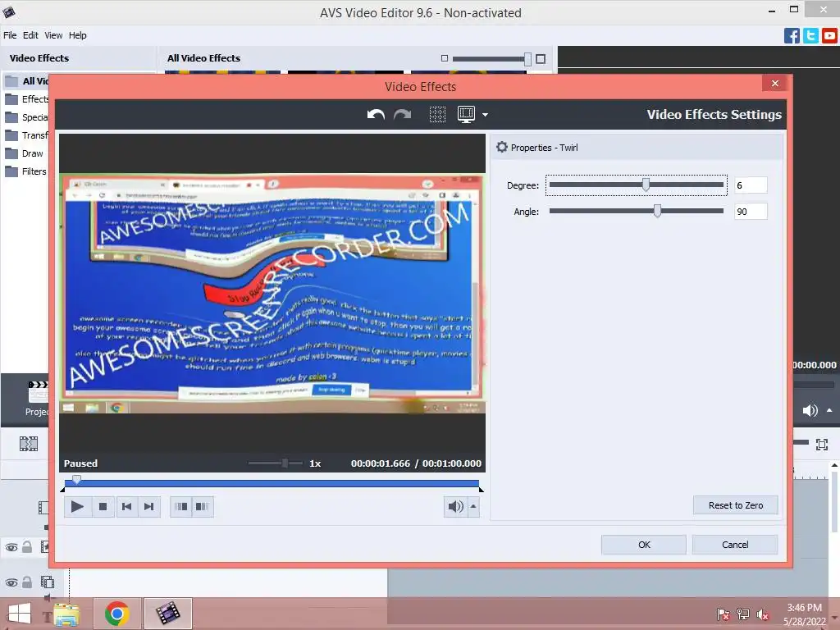Play the preview in Video Effects dialog
Screen dimensions: 840x630
(77, 506)
